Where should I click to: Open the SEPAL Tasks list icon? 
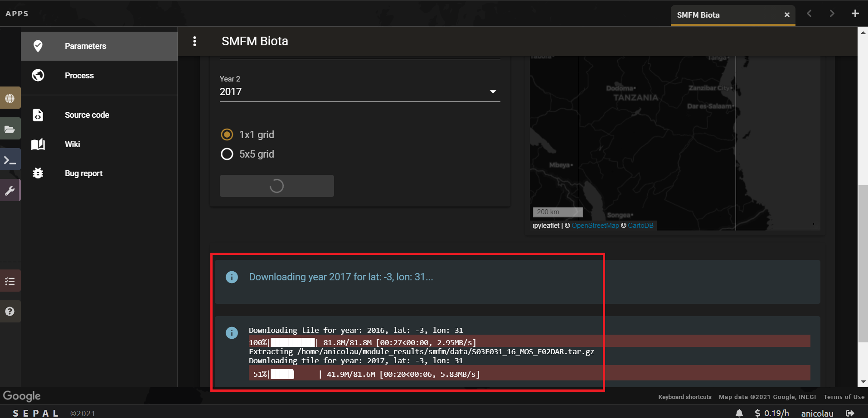[10, 282]
